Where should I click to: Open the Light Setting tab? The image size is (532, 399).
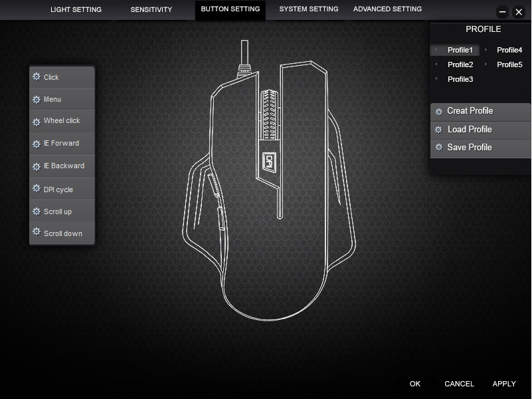pyautogui.click(x=76, y=9)
